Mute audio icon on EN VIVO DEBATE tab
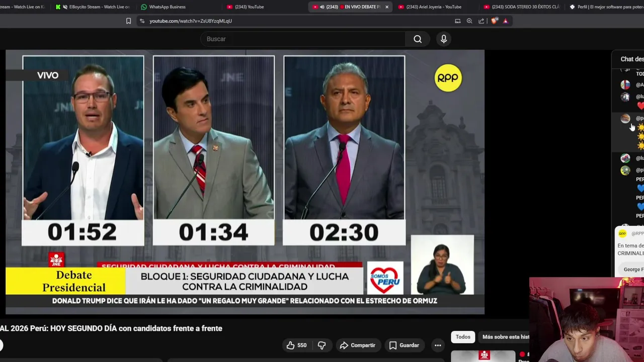The width and height of the screenshot is (644, 362). tap(322, 7)
